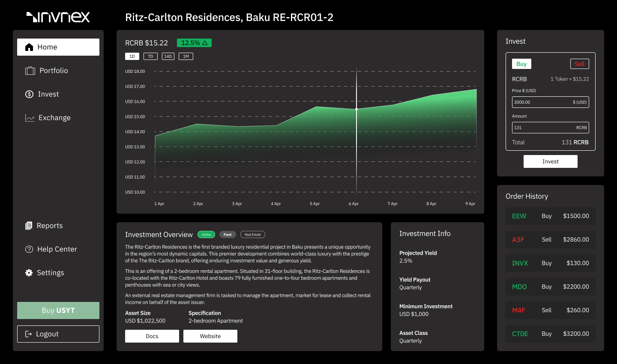Select the EEW order history row
This screenshot has height=364, width=617.
(551, 216)
